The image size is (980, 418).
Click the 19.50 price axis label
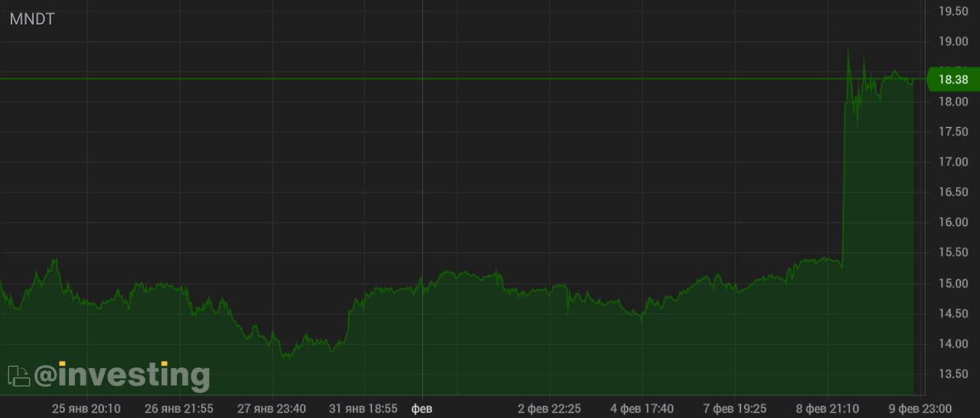click(953, 11)
